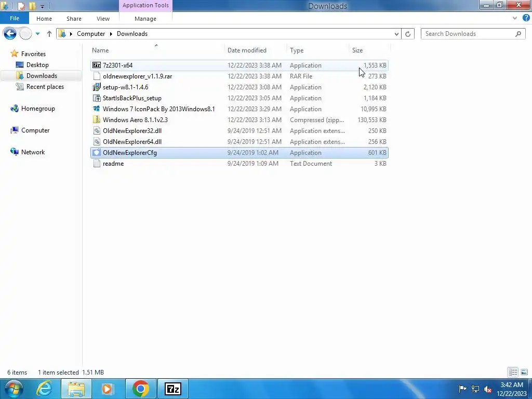Click the Action Center flag tray icon
Screen dimensions: 532x399
(462, 389)
